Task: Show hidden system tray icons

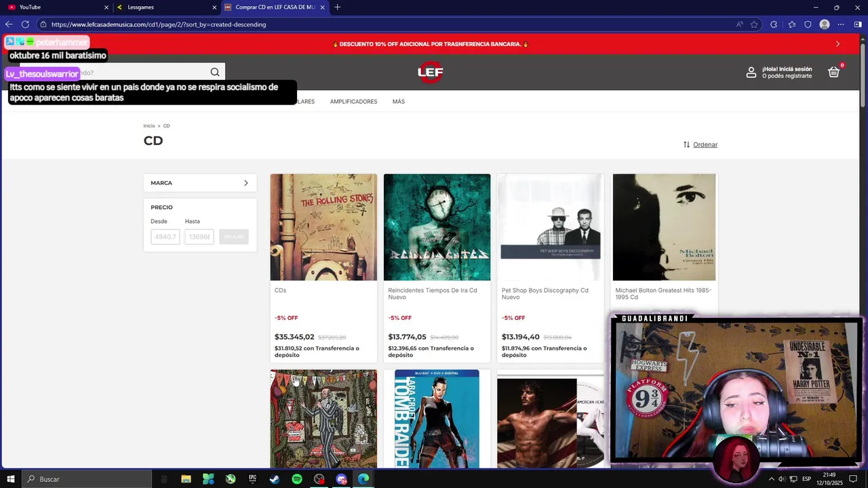Action: coord(771,479)
